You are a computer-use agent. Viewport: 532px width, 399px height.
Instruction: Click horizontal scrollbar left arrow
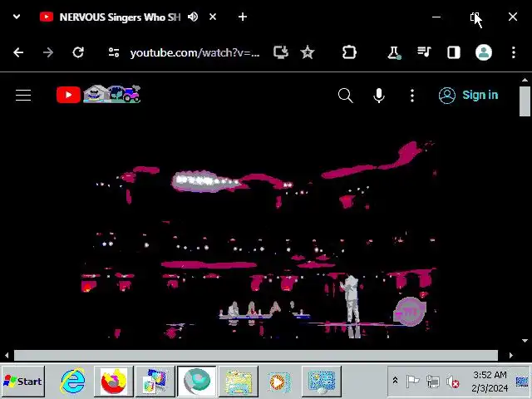(7, 355)
